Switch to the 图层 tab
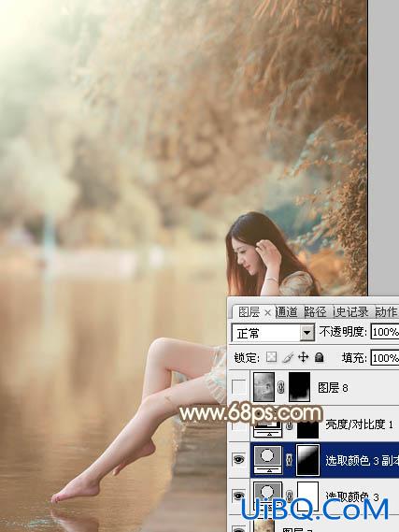This screenshot has width=399, height=532. pyautogui.click(x=249, y=312)
